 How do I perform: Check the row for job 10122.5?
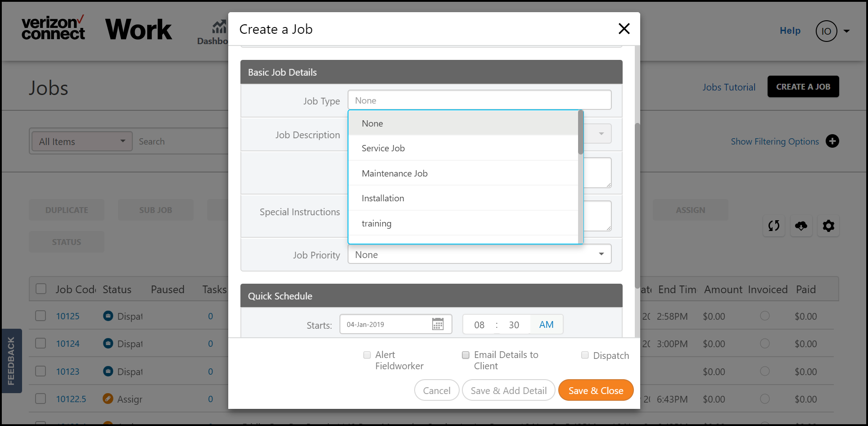coord(41,399)
